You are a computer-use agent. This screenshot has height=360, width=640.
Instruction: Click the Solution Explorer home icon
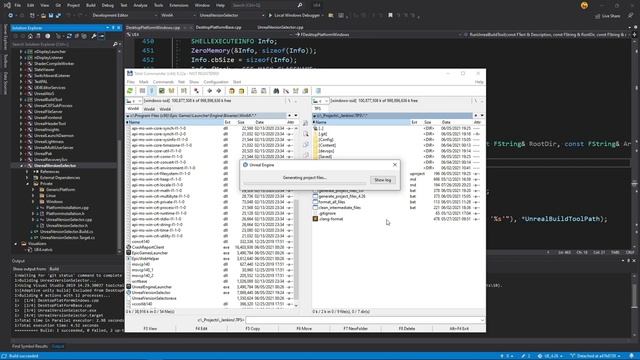point(30,36)
